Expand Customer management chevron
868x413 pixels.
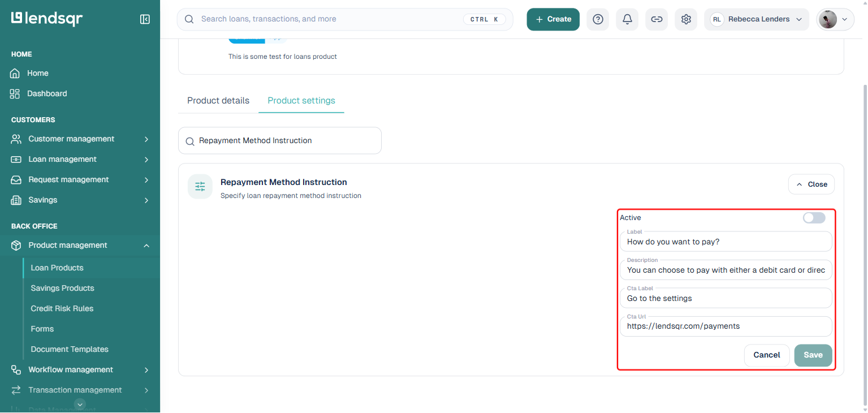click(146, 139)
